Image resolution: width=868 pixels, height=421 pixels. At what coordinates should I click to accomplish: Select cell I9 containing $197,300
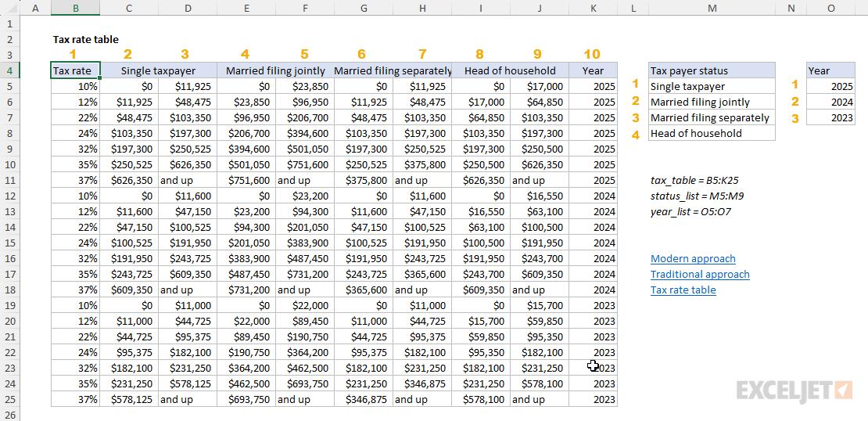pos(481,149)
